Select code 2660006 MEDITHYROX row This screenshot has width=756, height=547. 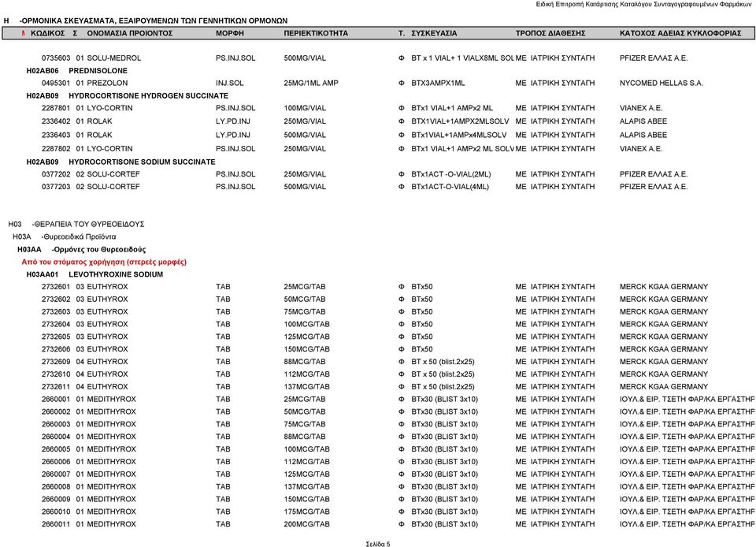398,462
